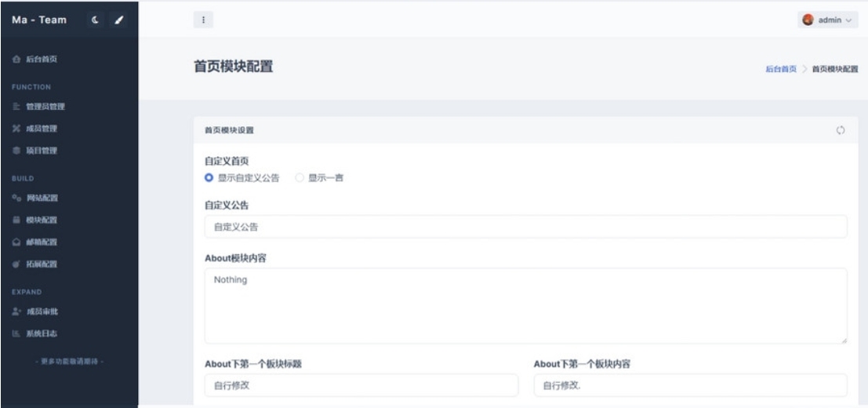The image size is (868, 408).
Task: Open the 成员审批 menu item
Action: [x=43, y=311]
